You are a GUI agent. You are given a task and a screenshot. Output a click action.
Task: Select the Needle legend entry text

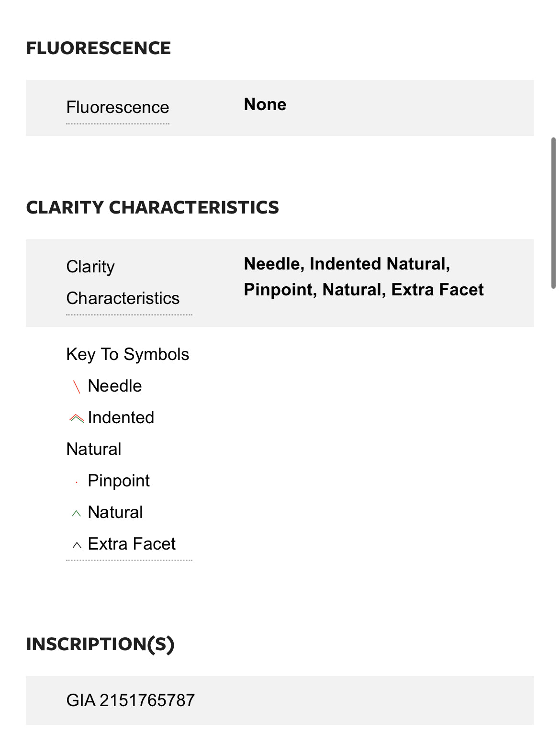[115, 386]
